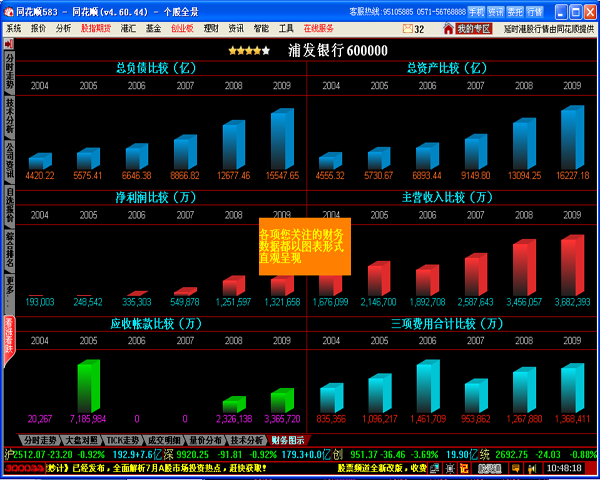Image resolution: width=600 pixels, height=480 pixels.
Task: Click the network computer icon in the status bar
Action: pyautogui.click(x=435, y=468)
